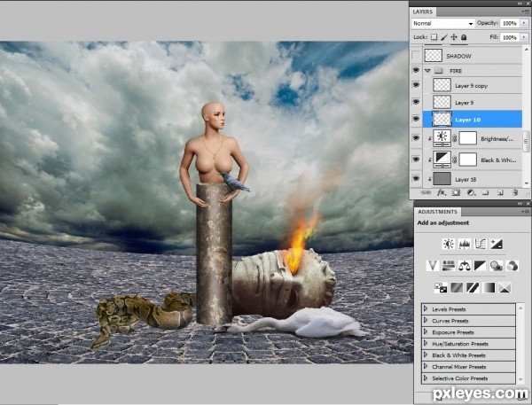Select the LAYERS panel tab
The image size is (532, 405).
tap(423, 12)
